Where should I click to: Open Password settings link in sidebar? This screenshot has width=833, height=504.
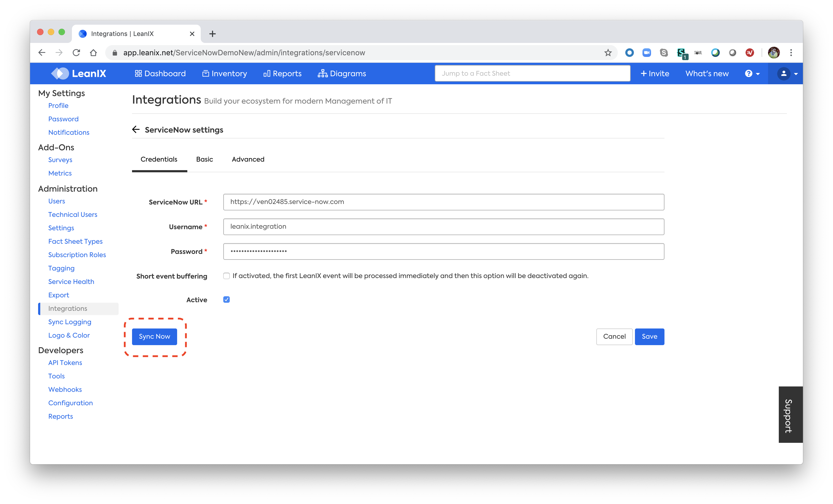pyautogui.click(x=63, y=119)
